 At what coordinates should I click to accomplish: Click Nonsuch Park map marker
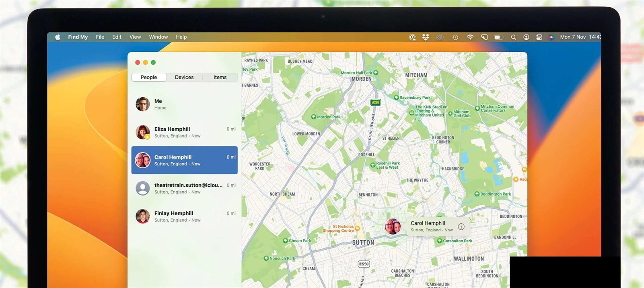(x=266, y=258)
